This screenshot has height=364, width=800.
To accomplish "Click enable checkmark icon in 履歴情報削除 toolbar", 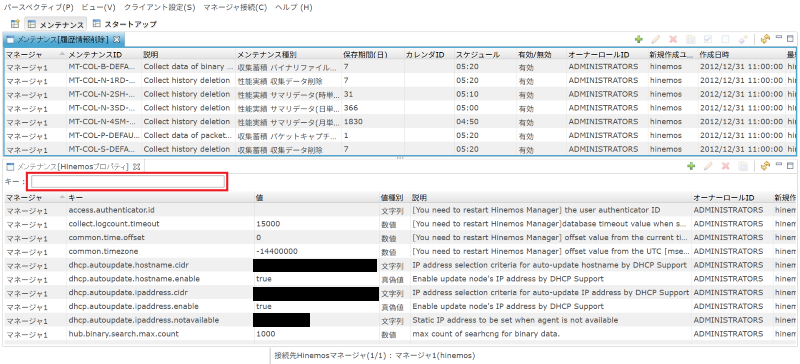I will pos(708,39).
